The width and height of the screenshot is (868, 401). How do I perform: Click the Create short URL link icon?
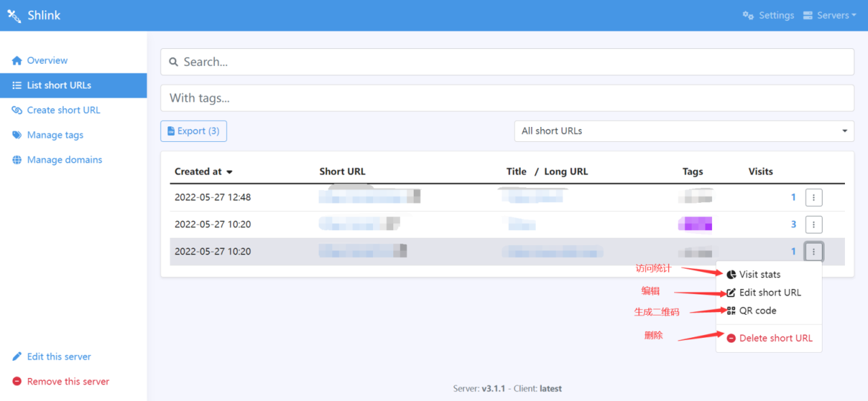click(17, 111)
